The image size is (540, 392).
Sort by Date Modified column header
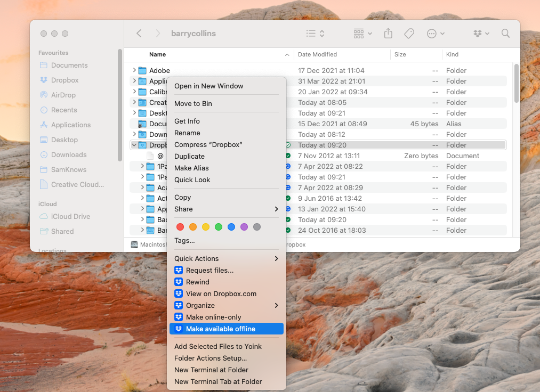pyautogui.click(x=317, y=54)
